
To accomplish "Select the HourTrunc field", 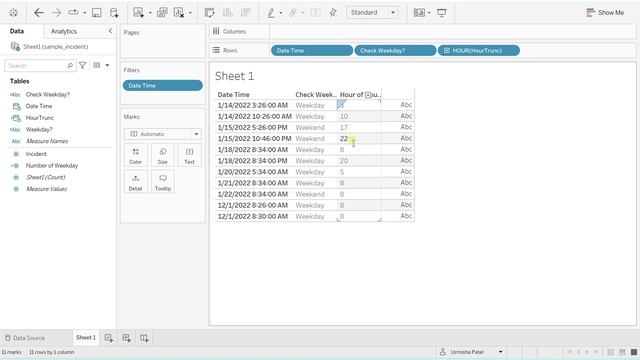I will [40, 118].
